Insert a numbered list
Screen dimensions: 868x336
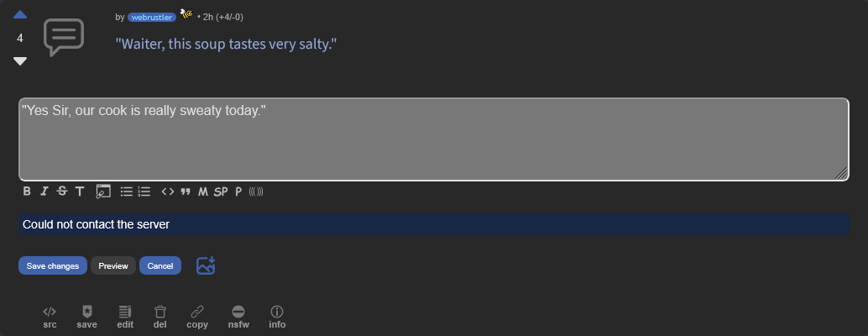click(x=144, y=192)
